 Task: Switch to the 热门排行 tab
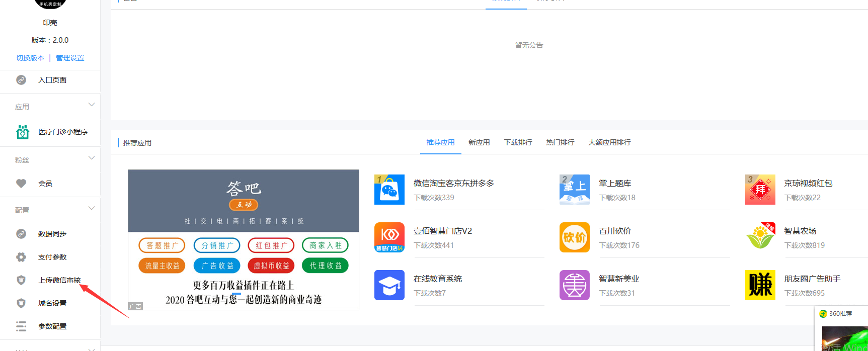(x=560, y=143)
